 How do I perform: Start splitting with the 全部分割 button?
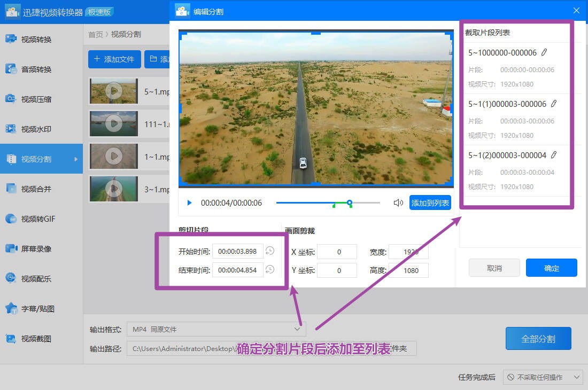click(x=538, y=338)
